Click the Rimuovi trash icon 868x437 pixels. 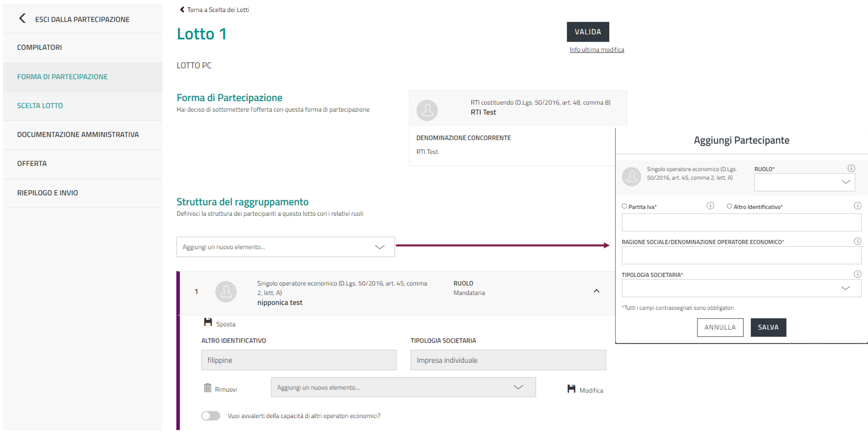[208, 388]
